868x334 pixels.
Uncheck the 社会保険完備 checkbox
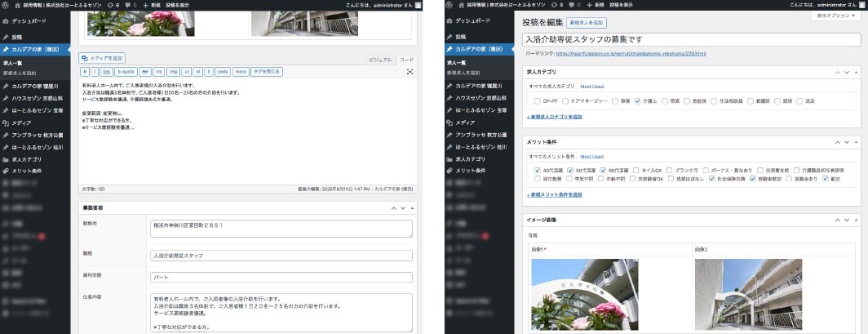711,180
